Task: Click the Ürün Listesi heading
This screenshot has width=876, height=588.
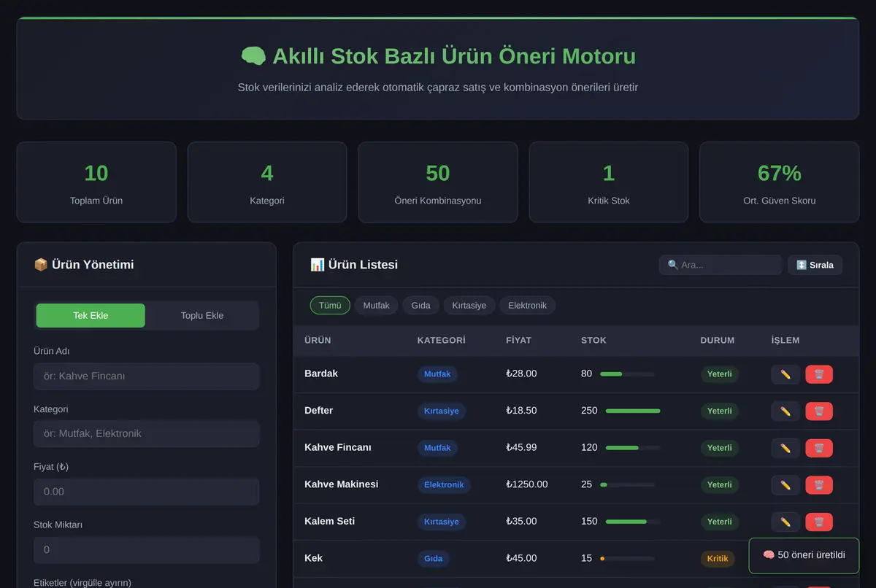Action: (x=354, y=265)
